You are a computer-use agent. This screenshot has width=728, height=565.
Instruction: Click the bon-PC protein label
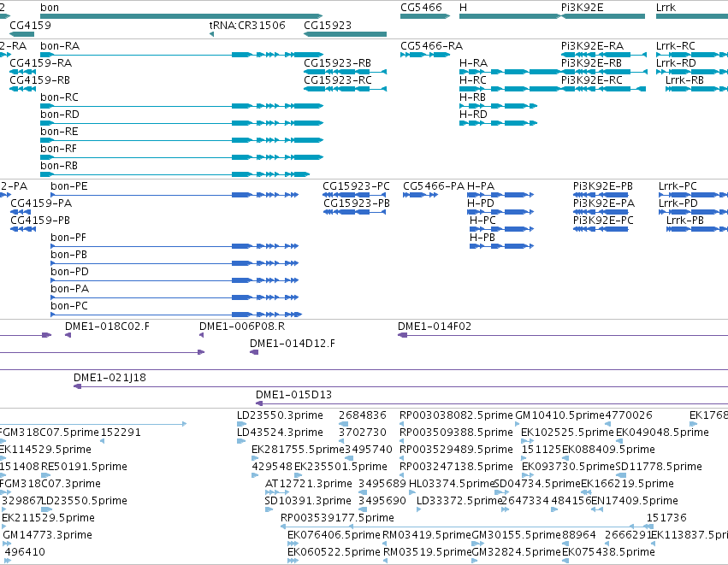pyautogui.click(x=69, y=306)
